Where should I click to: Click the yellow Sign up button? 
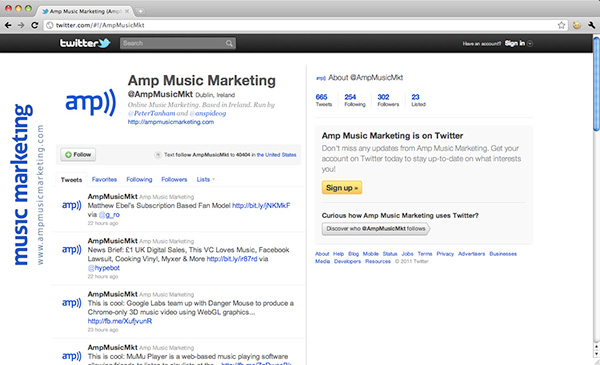click(342, 187)
